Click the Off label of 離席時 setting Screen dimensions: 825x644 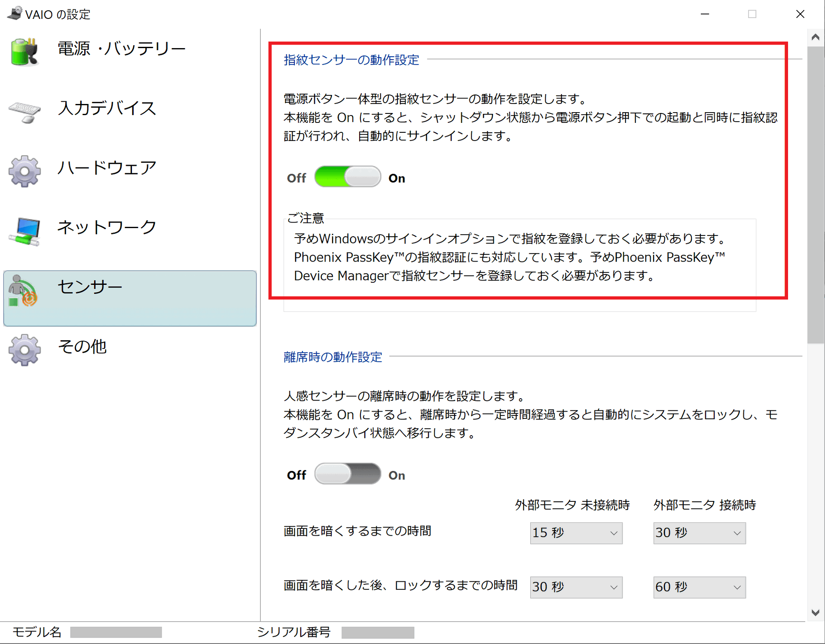click(x=296, y=475)
